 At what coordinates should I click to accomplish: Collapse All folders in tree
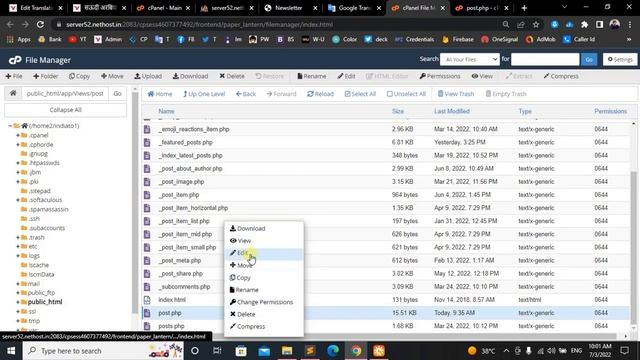65,110
